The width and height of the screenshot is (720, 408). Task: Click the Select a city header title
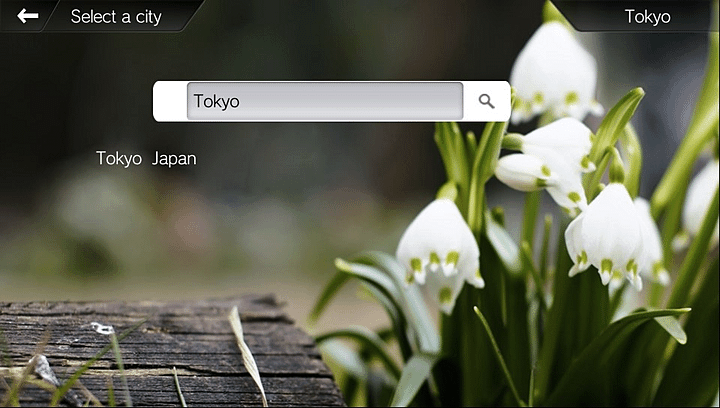(116, 17)
